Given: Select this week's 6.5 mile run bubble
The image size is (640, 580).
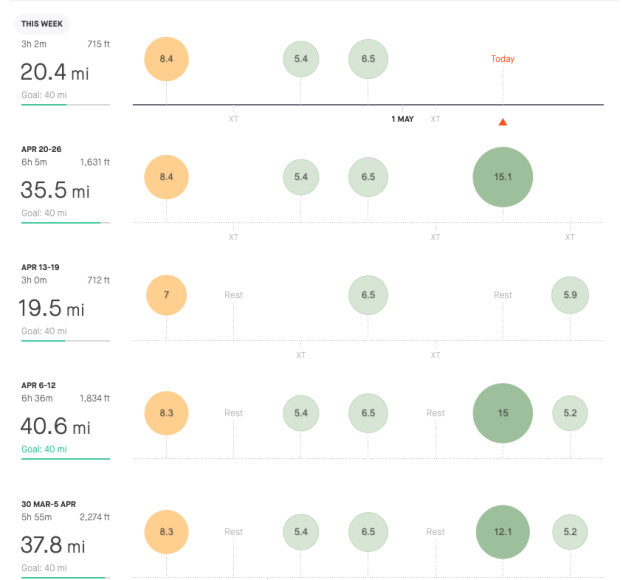Looking at the screenshot, I should click(368, 59).
